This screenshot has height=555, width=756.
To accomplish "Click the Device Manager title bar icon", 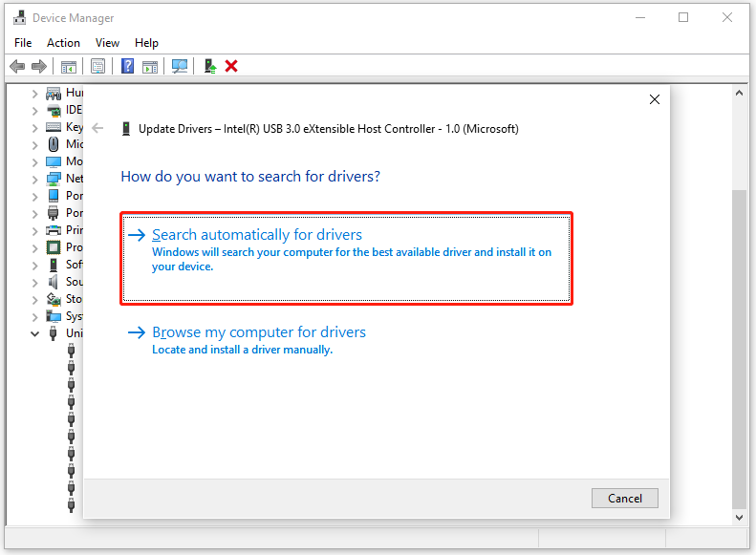I will (20, 18).
